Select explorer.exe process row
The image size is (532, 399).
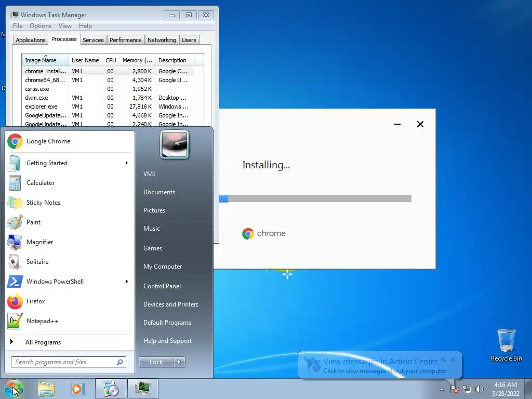pos(108,107)
